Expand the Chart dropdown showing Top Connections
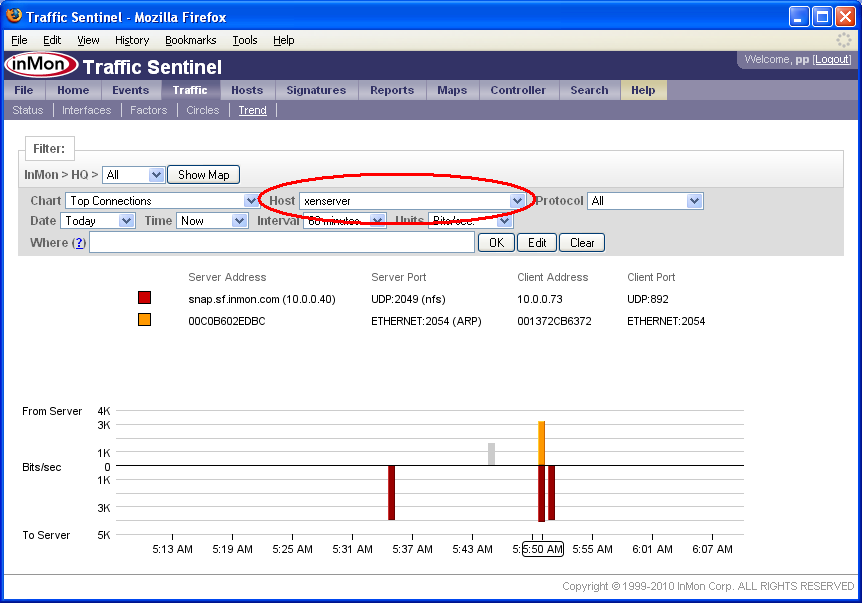The width and height of the screenshot is (862, 603). coord(162,201)
